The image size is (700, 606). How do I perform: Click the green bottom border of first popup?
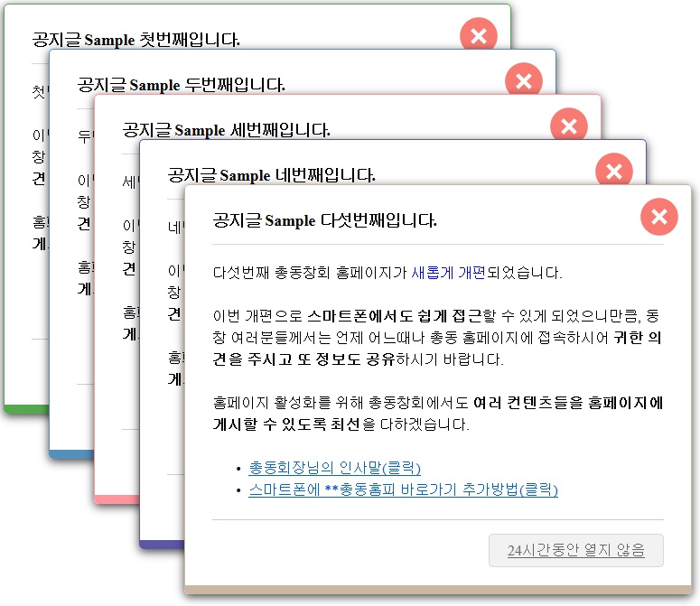coord(25,409)
